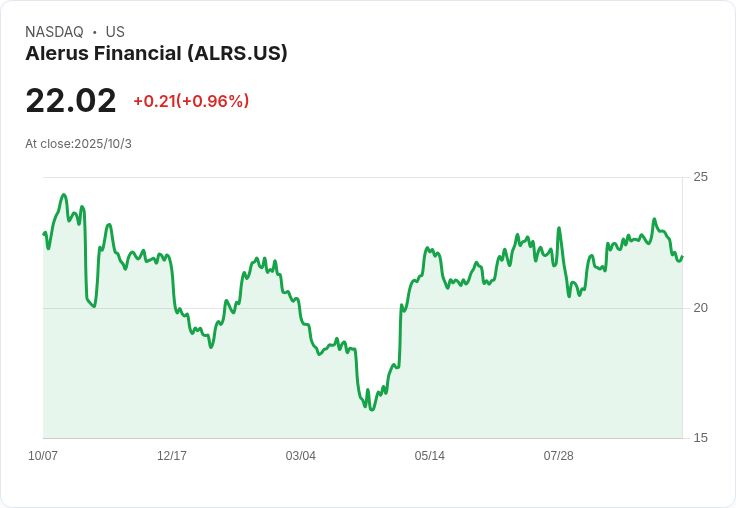This screenshot has width=736, height=508.
Task: Click the chart line's highest peak in October
Action: (64, 195)
